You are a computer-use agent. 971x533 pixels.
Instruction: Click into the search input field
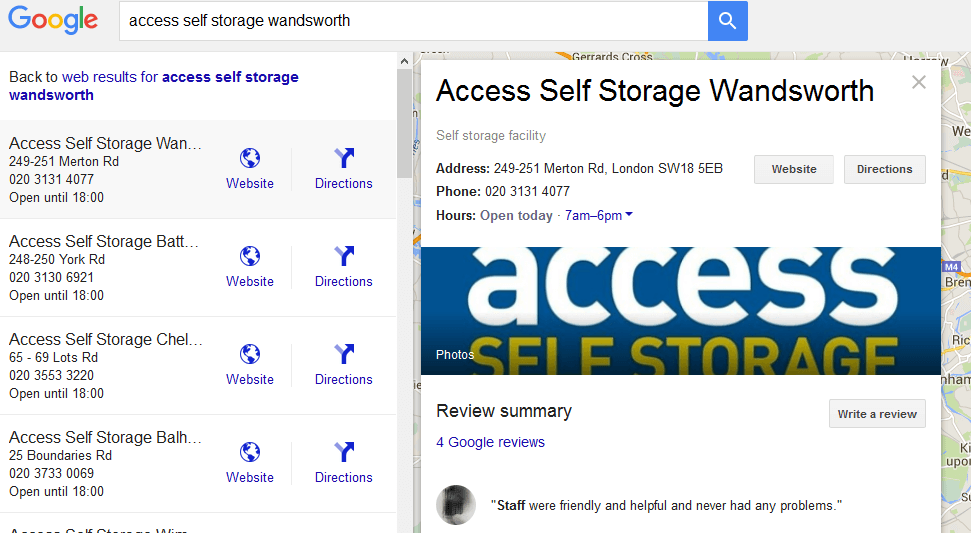tap(412, 21)
